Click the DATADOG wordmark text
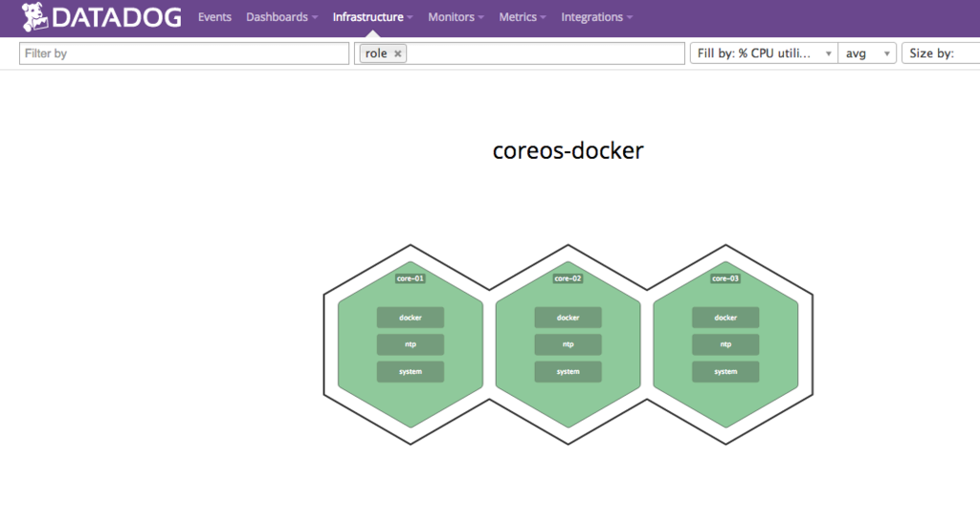The height and width of the screenshot is (528, 980). [117, 17]
